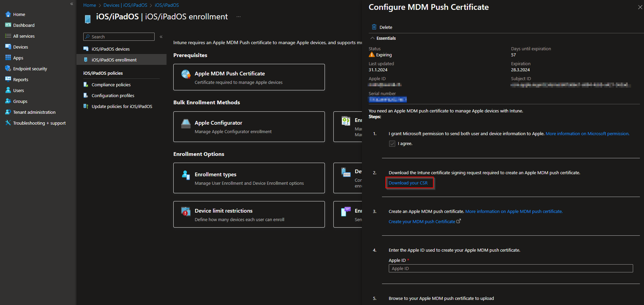Click the Bulk Enrollment Methods heading

tap(207, 102)
